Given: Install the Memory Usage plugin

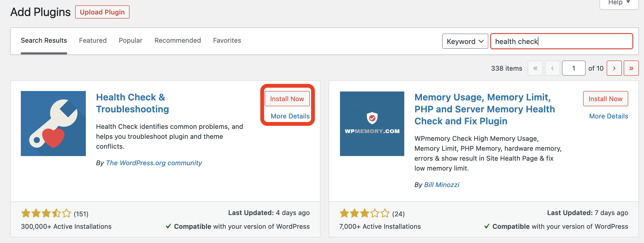Looking at the screenshot, I should pyautogui.click(x=605, y=99).
